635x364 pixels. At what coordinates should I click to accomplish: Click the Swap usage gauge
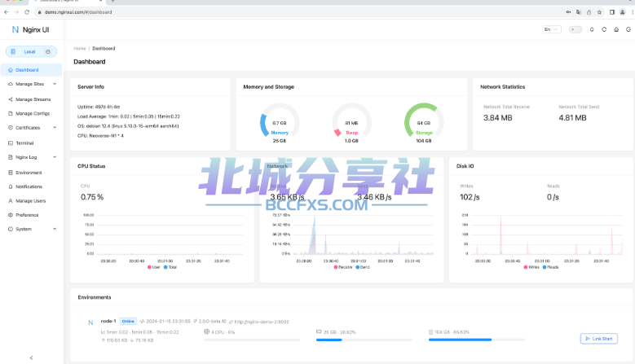351,122
